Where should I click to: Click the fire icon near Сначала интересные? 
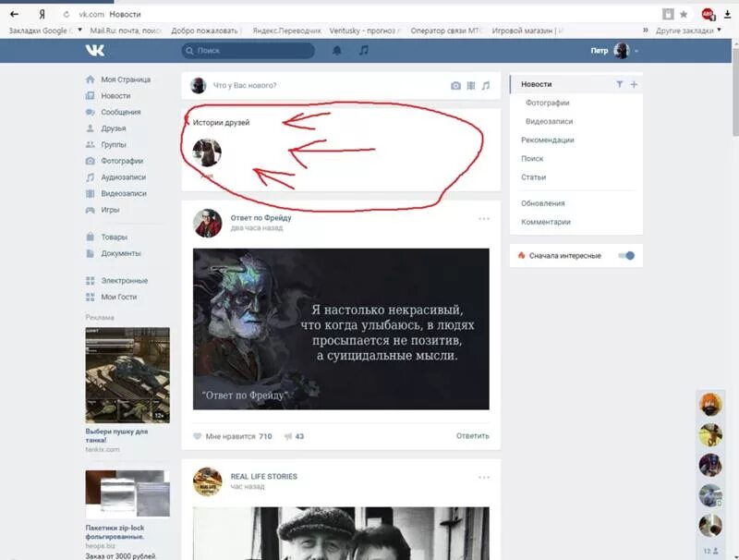[521, 255]
